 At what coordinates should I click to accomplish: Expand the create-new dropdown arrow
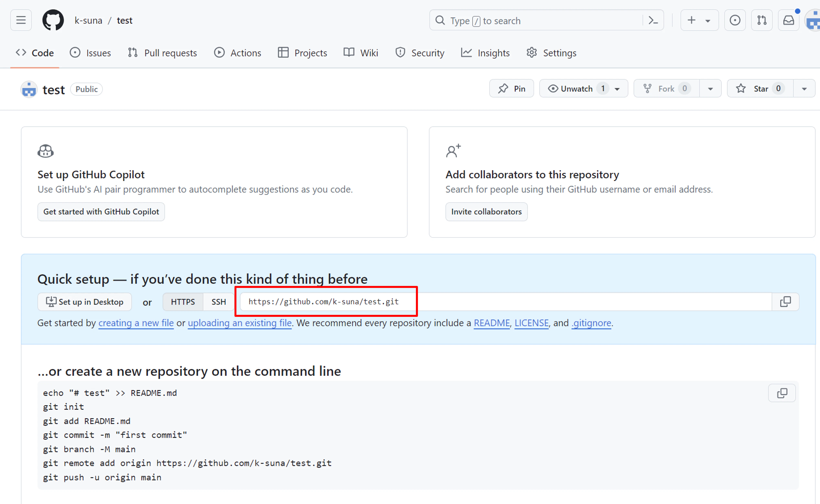[708, 21]
